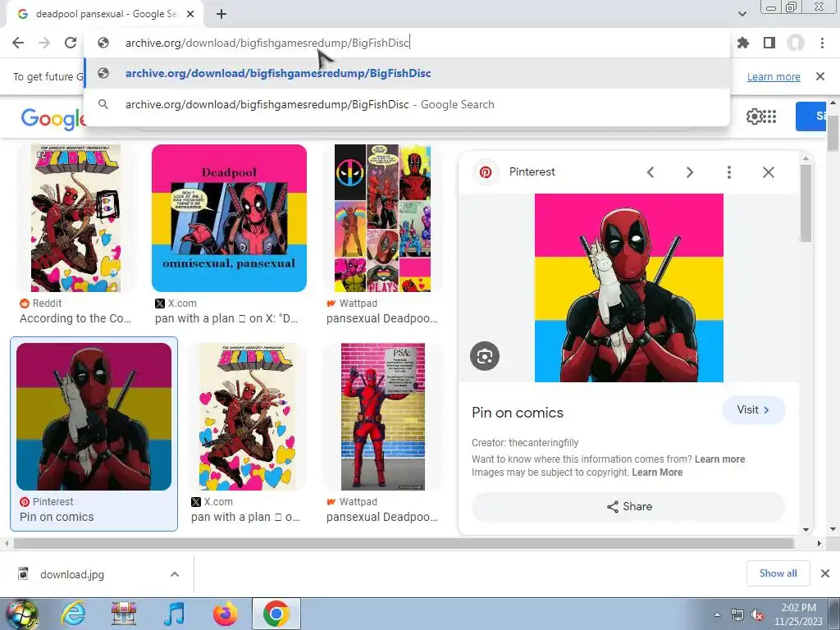
Task: Open the Chrome three-dot menu
Action: (x=822, y=43)
